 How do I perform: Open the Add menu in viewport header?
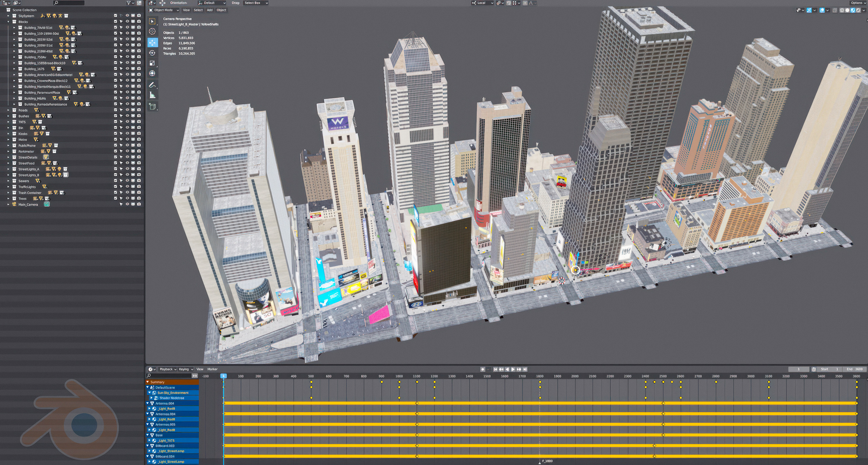pos(210,10)
